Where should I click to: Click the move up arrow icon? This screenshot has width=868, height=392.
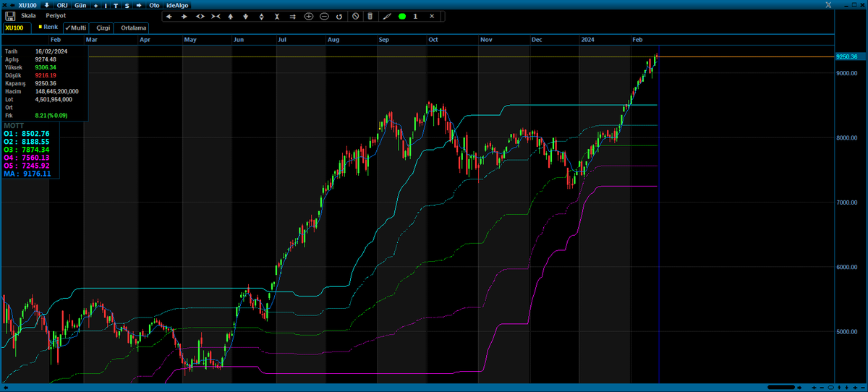pyautogui.click(x=231, y=16)
